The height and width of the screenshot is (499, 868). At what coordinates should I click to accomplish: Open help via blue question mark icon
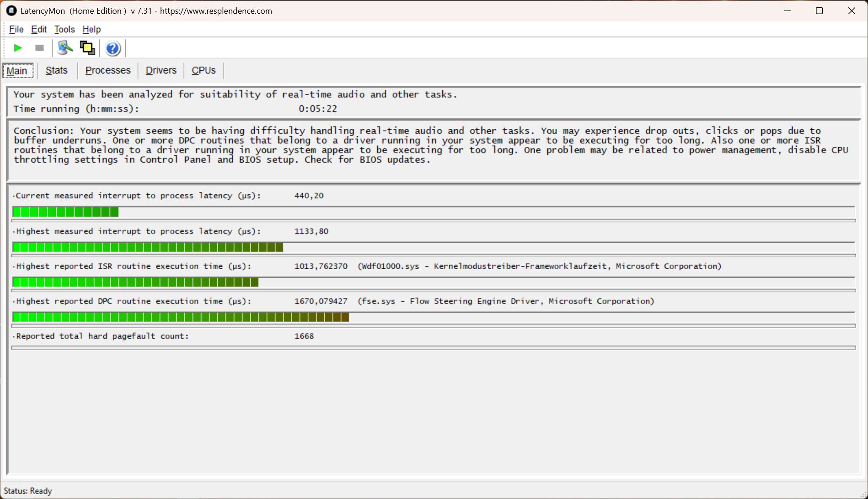click(x=113, y=48)
